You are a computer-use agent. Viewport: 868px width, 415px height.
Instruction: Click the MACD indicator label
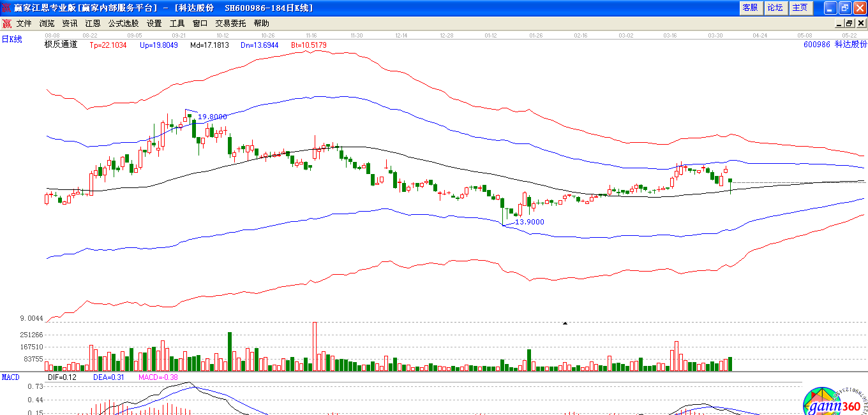(10, 377)
